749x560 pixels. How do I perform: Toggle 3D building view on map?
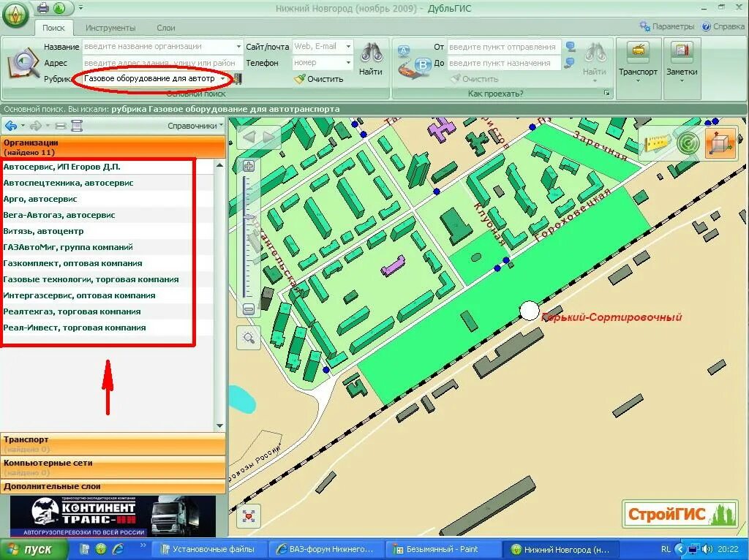720,143
